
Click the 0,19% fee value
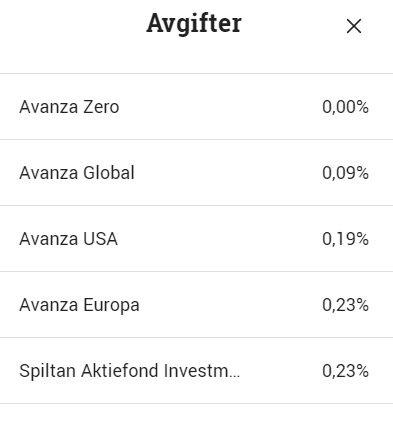click(345, 239)
